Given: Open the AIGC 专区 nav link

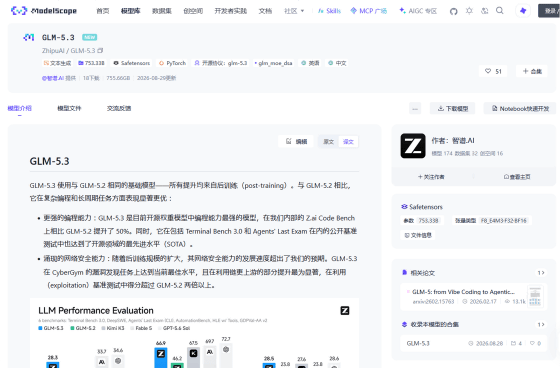Looking at the screenshot, I should click(418, 11).
